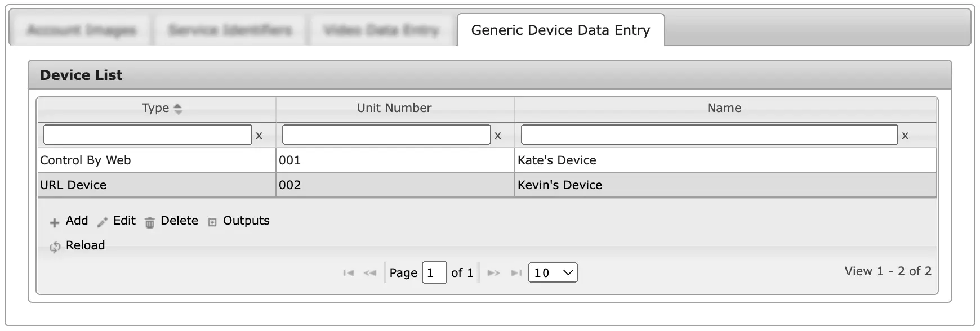Screen dimensions: 980x331
Task: Clear the Unit Number filter with x
Action: point(498,136)
